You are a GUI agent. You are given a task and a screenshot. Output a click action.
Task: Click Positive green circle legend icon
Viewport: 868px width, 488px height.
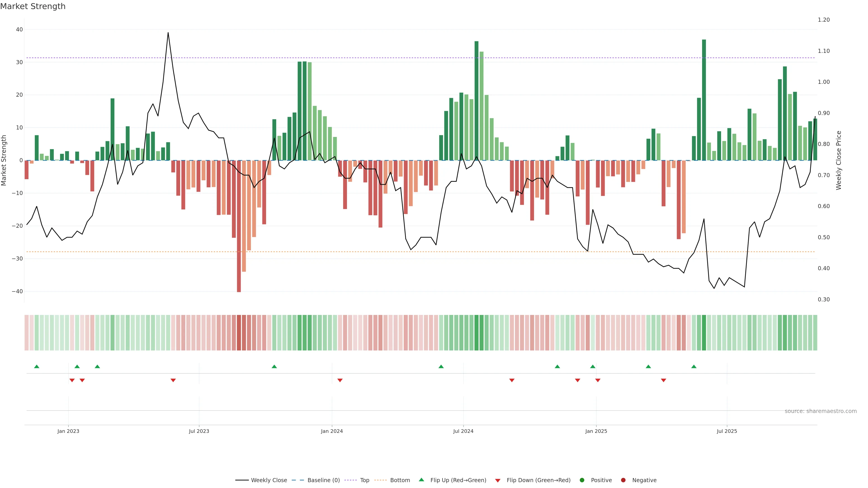click(582, 480)
